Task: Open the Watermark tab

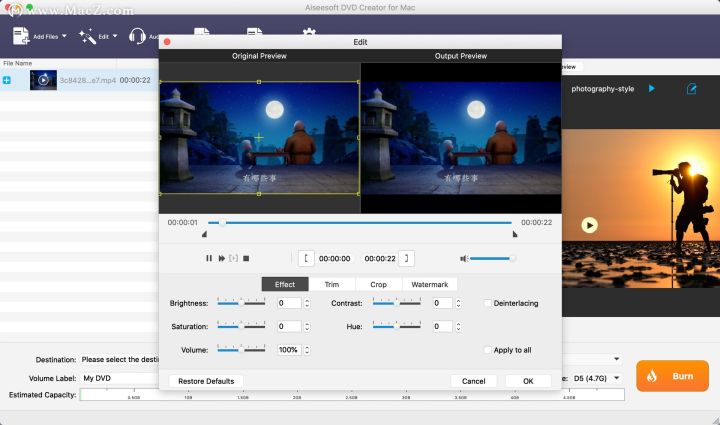Action: (x=429, y=285)
